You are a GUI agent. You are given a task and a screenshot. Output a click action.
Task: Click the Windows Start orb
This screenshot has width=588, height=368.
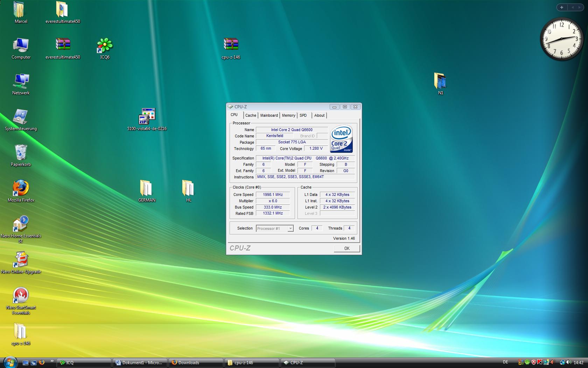tap(10, 362)
